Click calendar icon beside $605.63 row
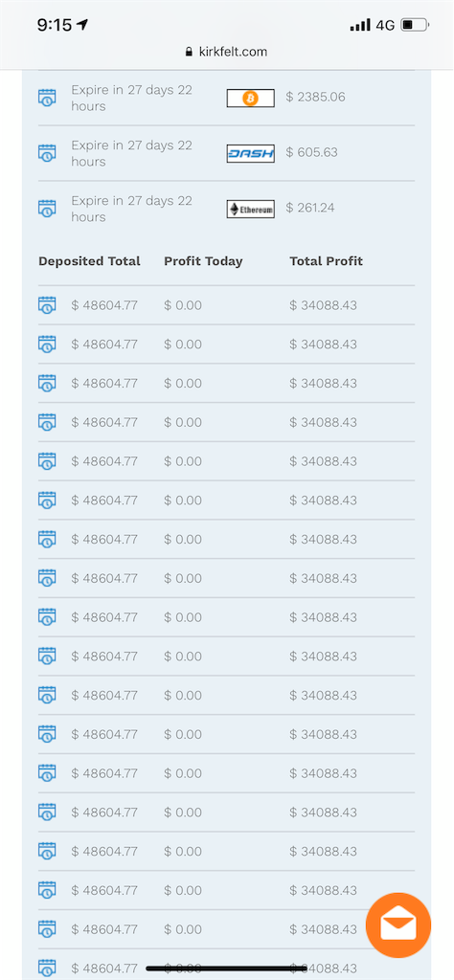Viewport: 454px width, 980px height. [47, 153]
